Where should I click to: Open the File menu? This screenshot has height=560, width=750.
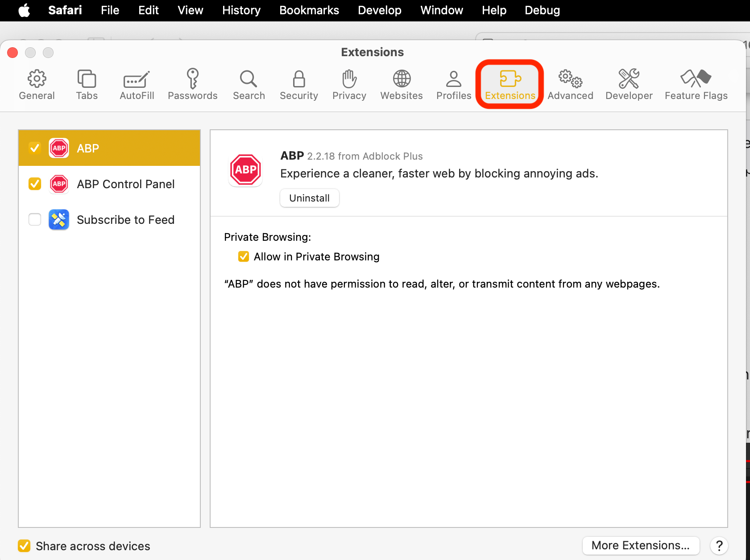(x=110, y=10)
